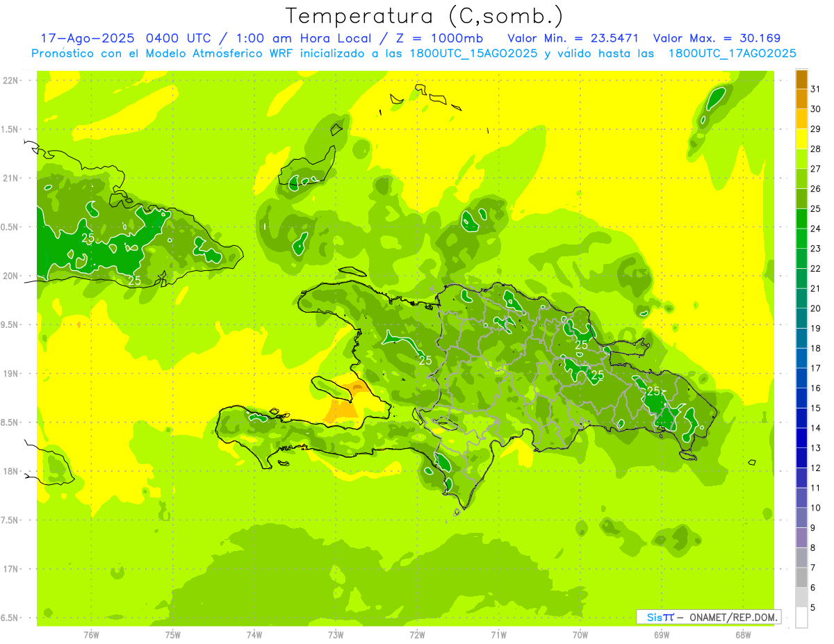Click legend value "29" on the color scale
The image size is (834, 644).
(816, 129)
